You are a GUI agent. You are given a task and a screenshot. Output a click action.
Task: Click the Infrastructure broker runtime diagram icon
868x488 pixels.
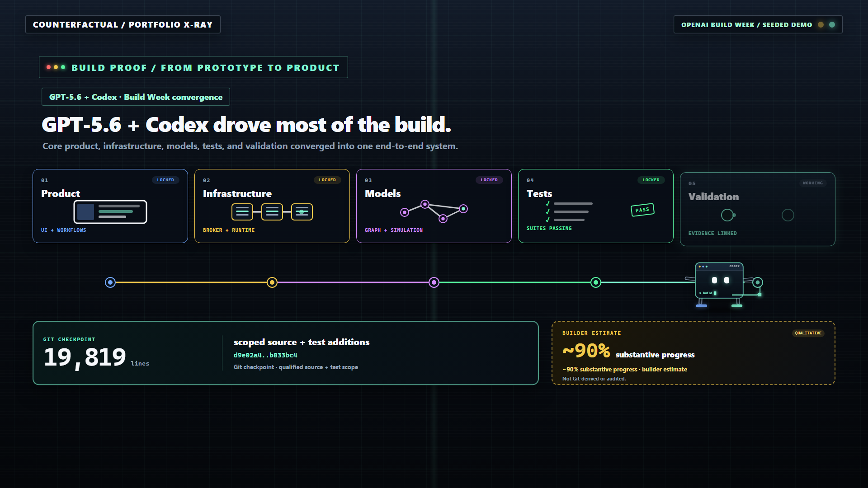click(x=272, y=211)
